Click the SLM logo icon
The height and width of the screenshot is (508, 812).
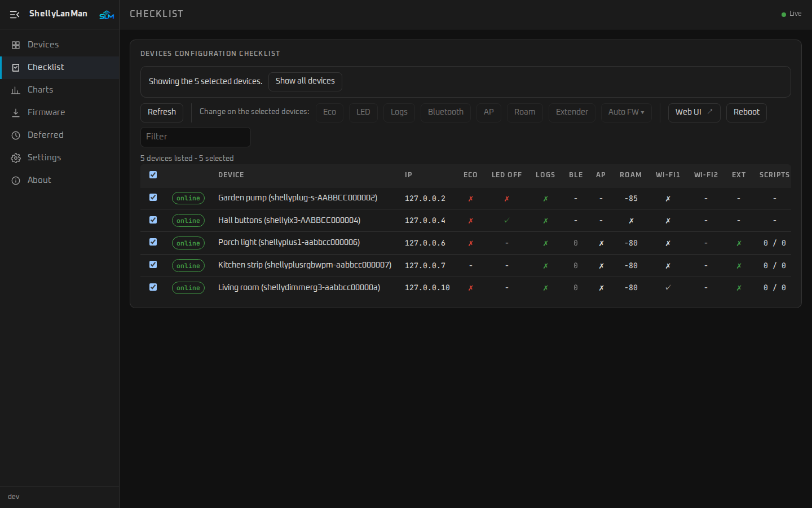(x=107, y=15)
